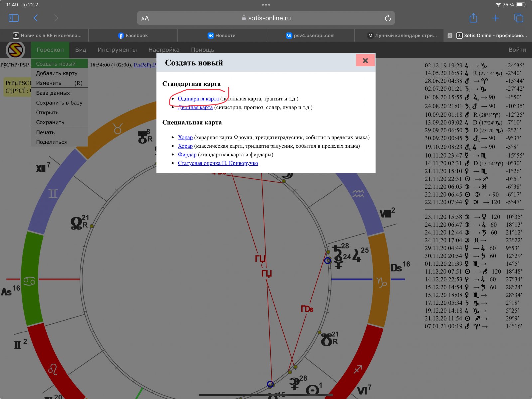Click the Jupiter glyph at 25 degrees
The height and width of the screenshot is (399, 532).
[357, 256]
